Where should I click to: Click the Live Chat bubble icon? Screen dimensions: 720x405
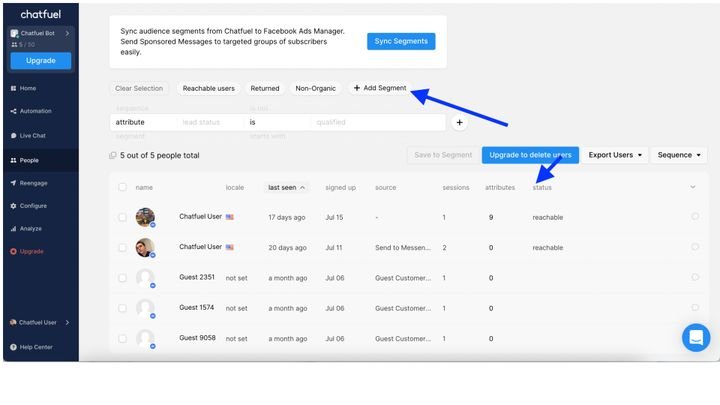pyautogui.click(x=13, y=135)
